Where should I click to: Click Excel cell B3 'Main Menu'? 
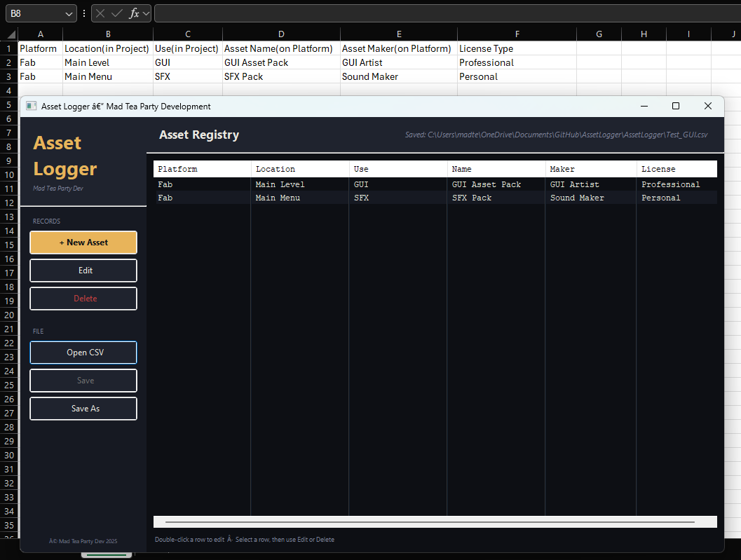(x=108, y=76)
